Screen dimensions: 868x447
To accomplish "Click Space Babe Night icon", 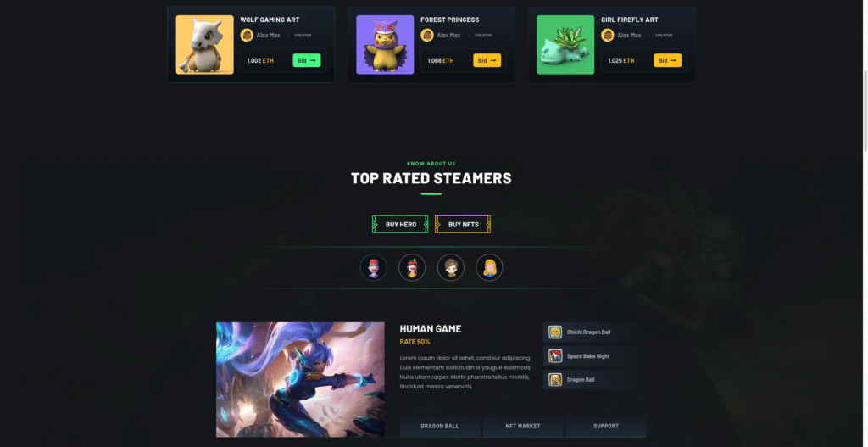I will point(555,356).
